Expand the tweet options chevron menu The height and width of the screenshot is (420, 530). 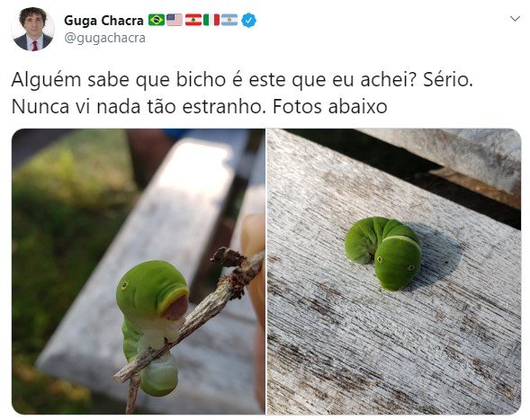pyautogui.click(x=515, y=19)
